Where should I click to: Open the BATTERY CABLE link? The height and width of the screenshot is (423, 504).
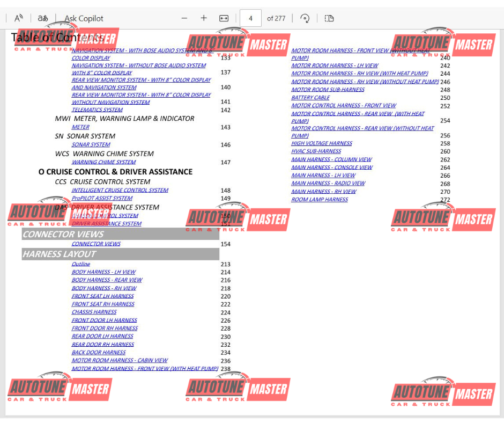pos(310,98)
